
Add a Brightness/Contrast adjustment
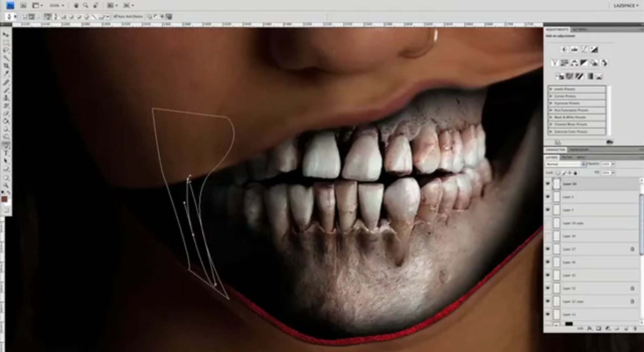pos(564,50)
